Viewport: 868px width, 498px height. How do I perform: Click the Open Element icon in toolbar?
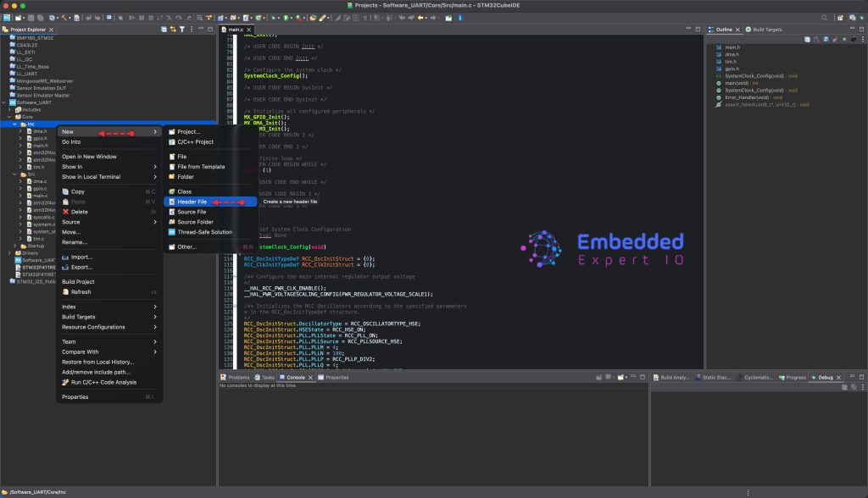pos(313,18)
